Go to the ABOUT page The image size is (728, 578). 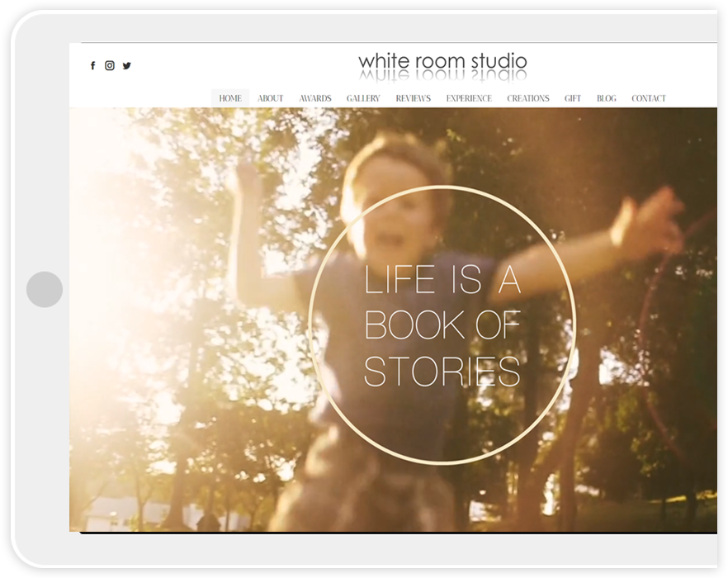270,98
